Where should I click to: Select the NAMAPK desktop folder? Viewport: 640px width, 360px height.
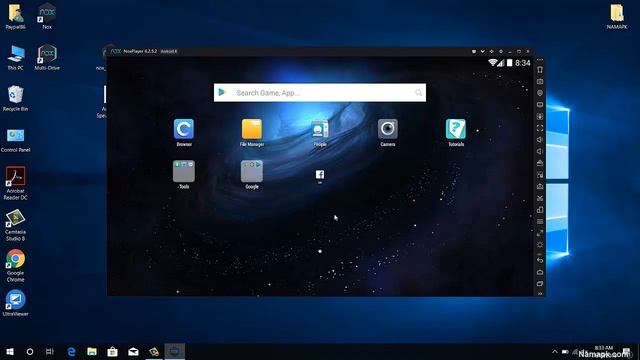point(617,16)
